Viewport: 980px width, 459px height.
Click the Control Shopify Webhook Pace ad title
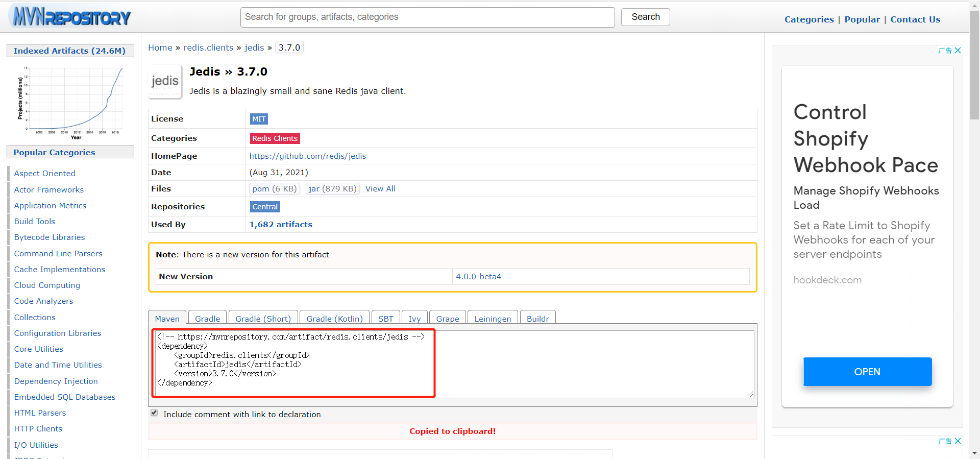coord(866,138)
